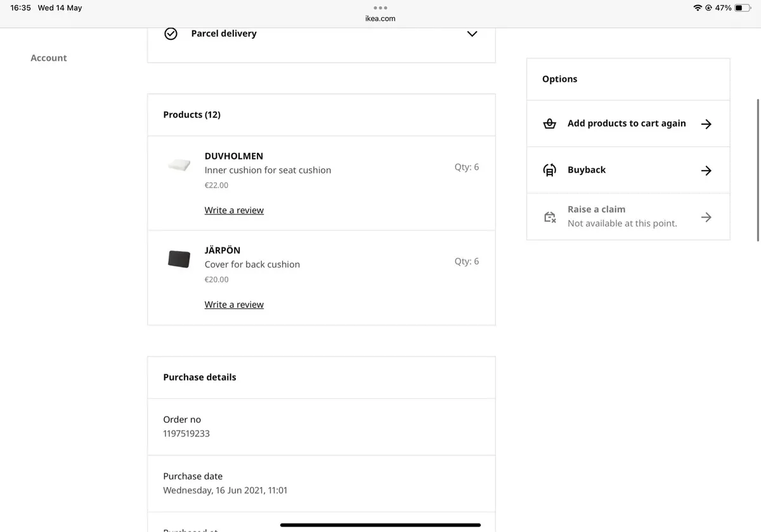Screen dimensions: 761x532
Task: Click the Buyback chair icon
Action: [x=550, y=170]
